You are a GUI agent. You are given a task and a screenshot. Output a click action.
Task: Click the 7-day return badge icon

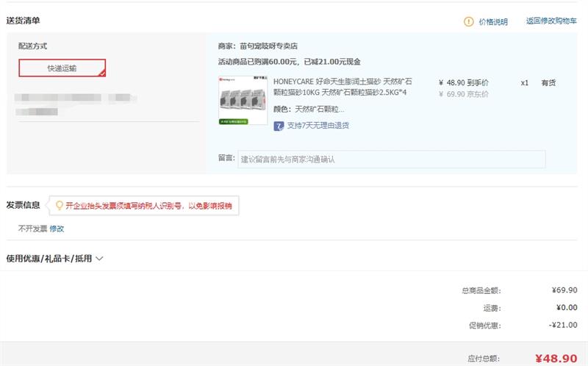(x=279, y=126)
